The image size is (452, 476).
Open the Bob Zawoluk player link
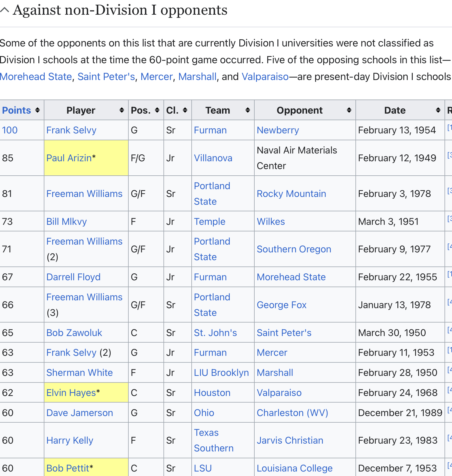(x=74, y=333)
